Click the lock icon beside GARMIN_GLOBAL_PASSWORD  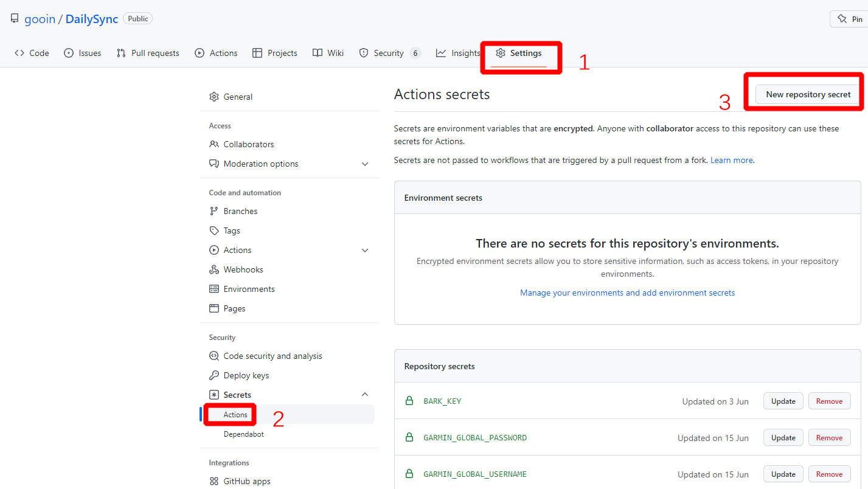pos(409,437)
